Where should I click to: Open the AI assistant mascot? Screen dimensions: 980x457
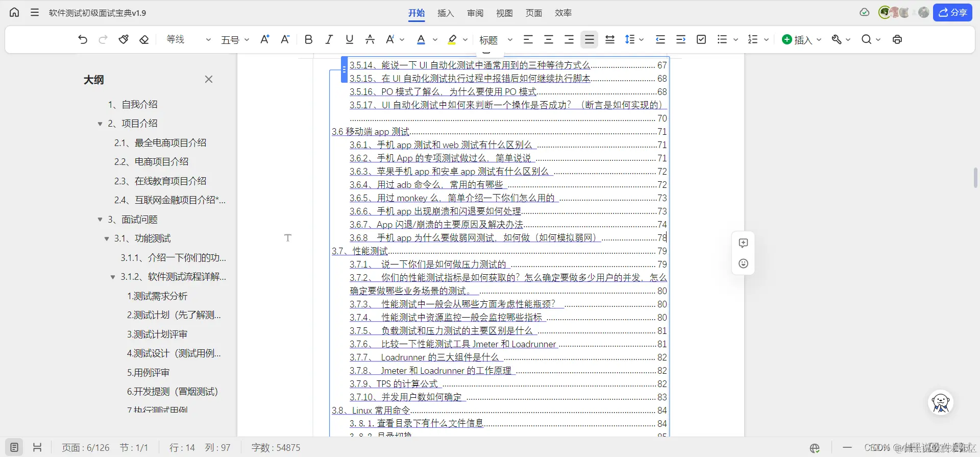[x=941, y=402]
